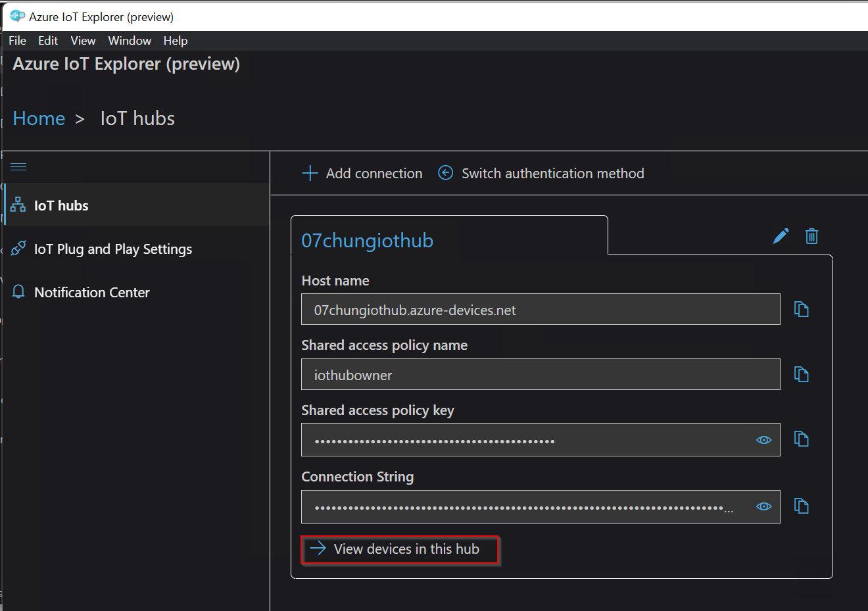Viewport: 868px width, 611px height.
Task: Click the bell icon for Notification Center
Action: point(18,291)
